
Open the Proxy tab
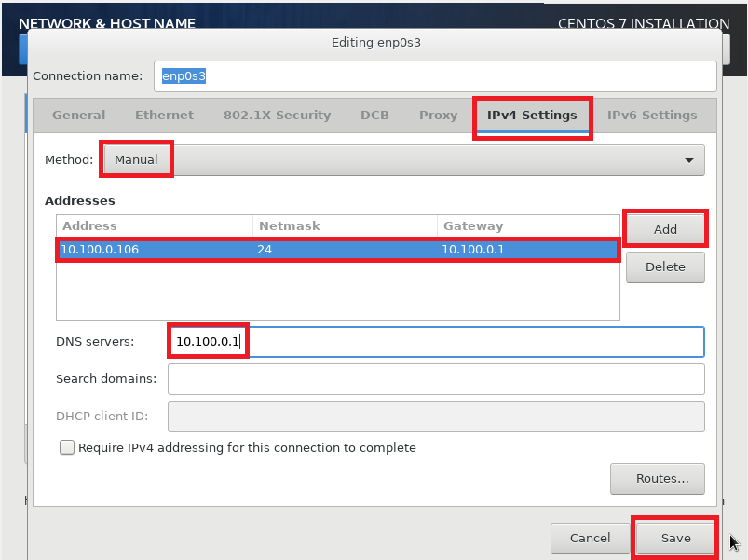438,116
